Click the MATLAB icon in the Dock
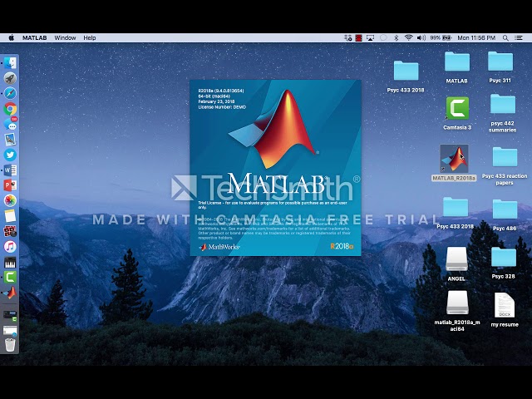The image size is (532, 399). pos(11,293)
